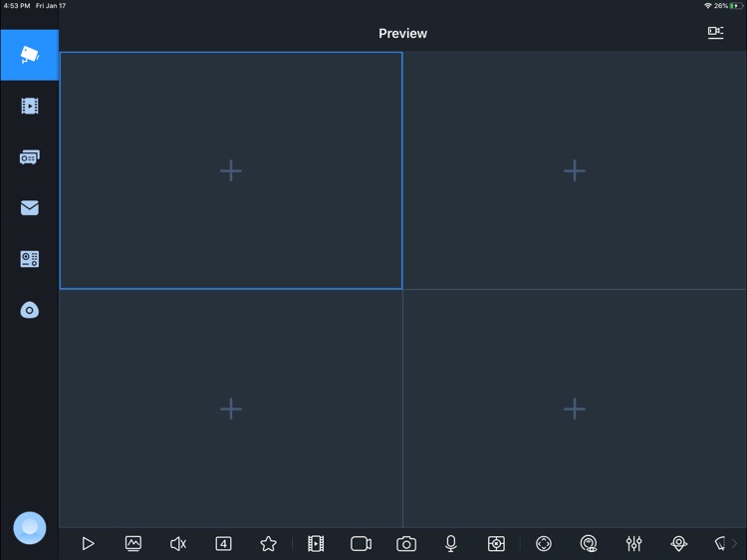
Task: Open the device selection icon near the Preview title
Action: (x=715, y=33)
